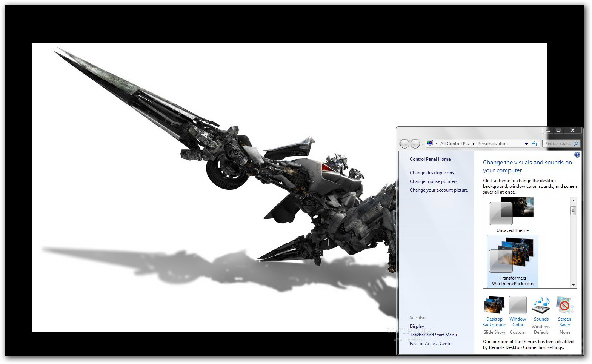Click the Desktop Background text link

click(494, 322)
